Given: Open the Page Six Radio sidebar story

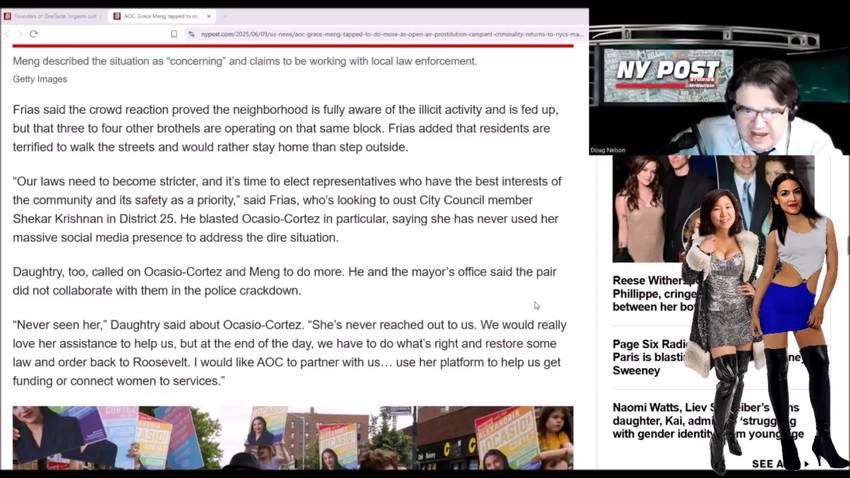Looking at the screenshot, I should coord(651,358).
